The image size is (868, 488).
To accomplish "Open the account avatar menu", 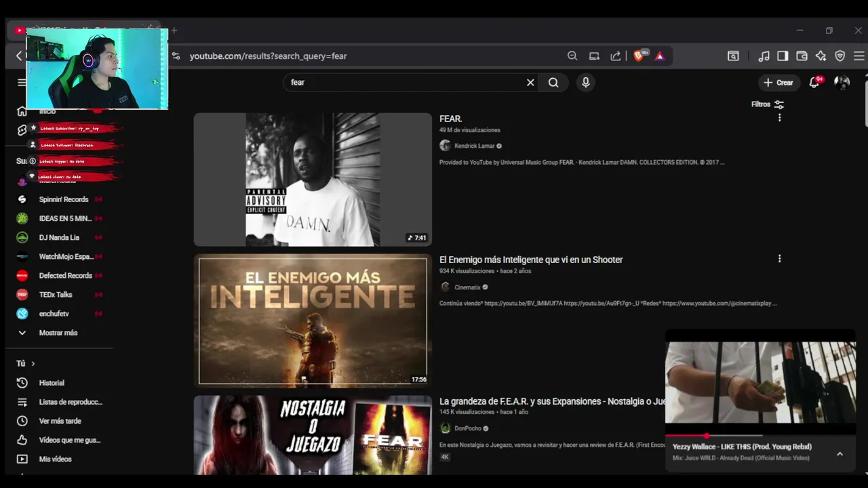I will point(842,82).
